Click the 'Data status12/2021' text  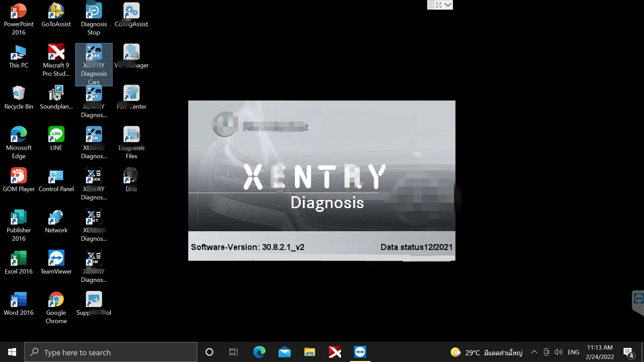point(416,247)
